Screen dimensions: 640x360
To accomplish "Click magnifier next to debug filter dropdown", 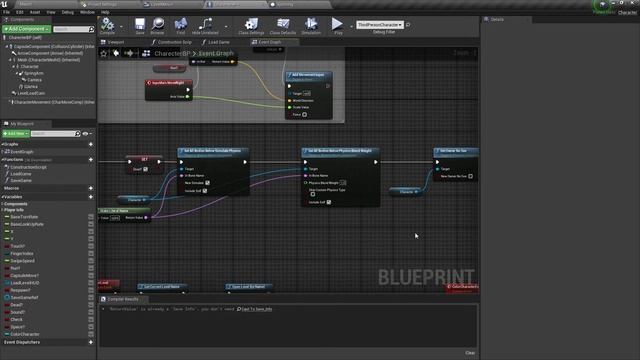I will [408, 25].
